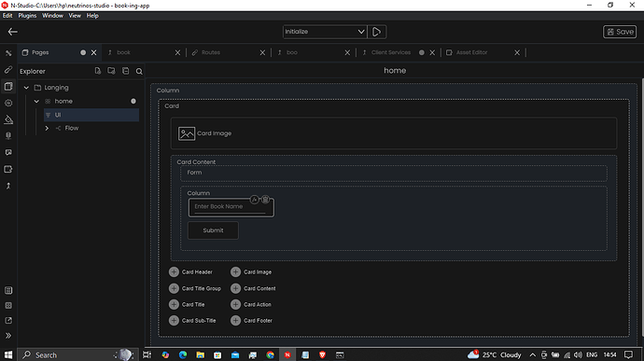The width and height of the screenshot is (644, 361).
Task: Open the View menu
Action: [75, 16]
